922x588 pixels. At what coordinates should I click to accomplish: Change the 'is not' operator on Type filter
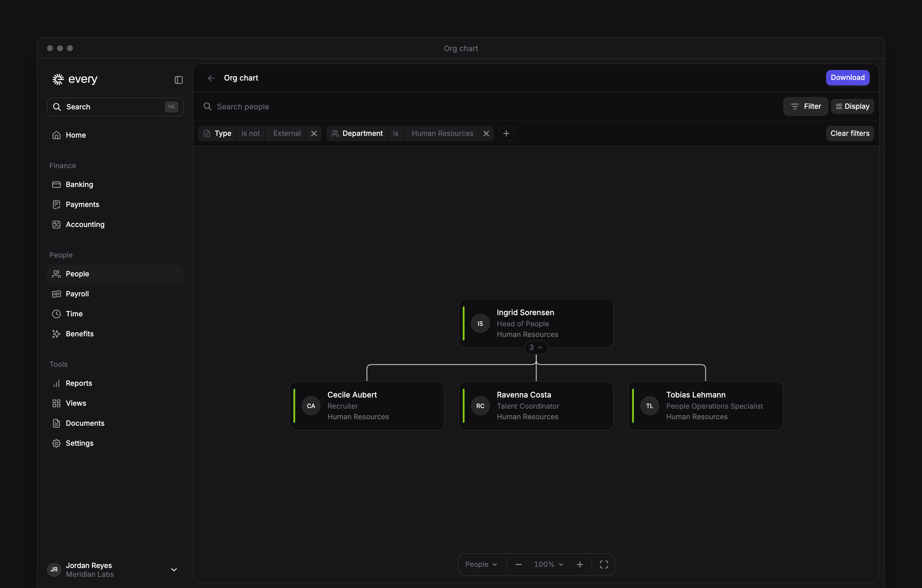point(250,133)
